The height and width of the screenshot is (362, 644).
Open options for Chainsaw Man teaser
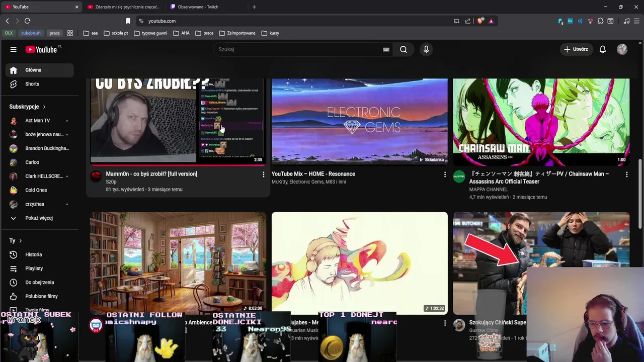626,174
